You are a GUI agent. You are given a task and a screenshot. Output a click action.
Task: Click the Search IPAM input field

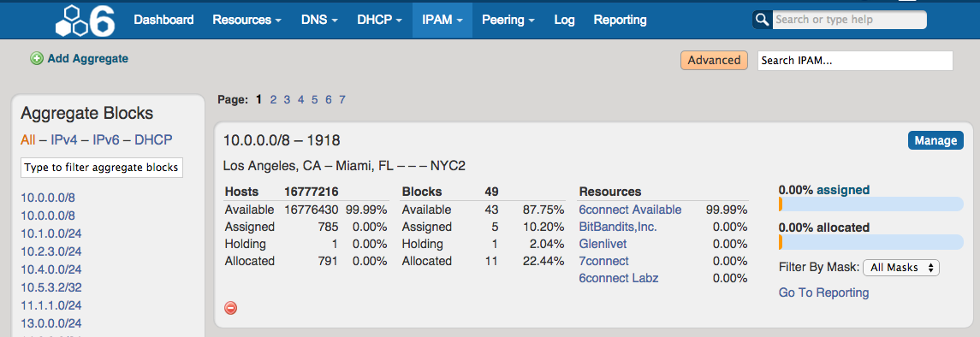tap(855, 61)
